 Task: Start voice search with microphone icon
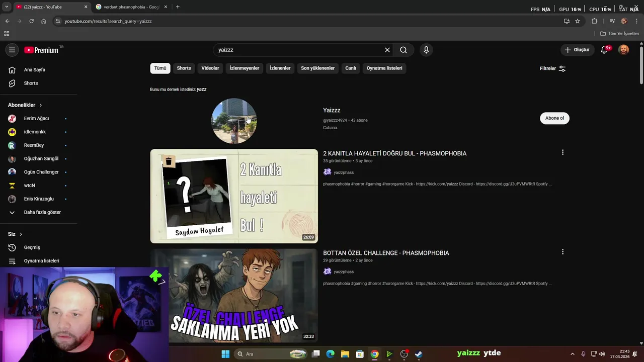[426, 50]
